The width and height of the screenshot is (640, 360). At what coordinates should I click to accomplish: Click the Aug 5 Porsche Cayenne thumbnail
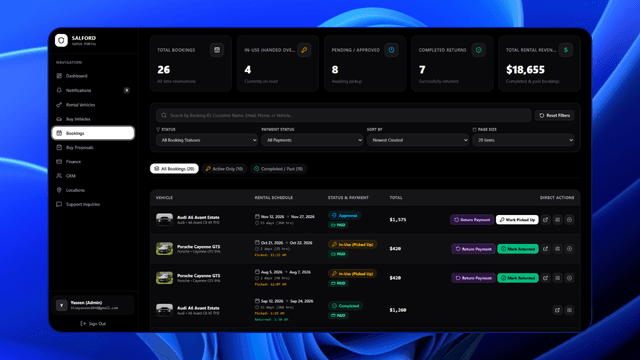coord(164,278)
